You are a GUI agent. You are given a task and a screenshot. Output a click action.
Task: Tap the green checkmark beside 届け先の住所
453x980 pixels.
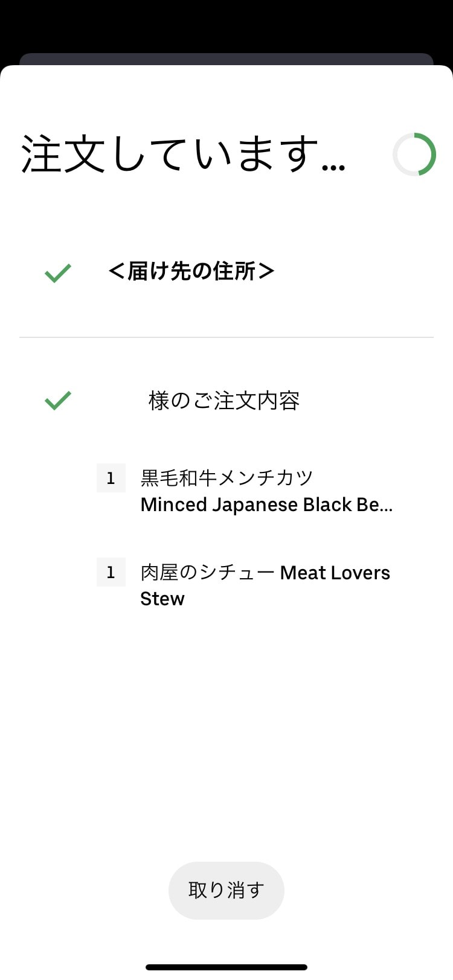[x=58, y=273]
